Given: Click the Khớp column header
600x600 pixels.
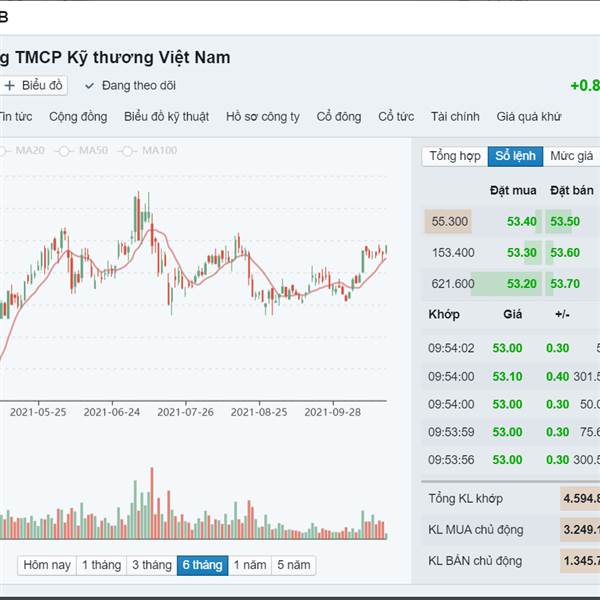Looking at the screenshot, I should pyautogui.click(x=444, y=314).
